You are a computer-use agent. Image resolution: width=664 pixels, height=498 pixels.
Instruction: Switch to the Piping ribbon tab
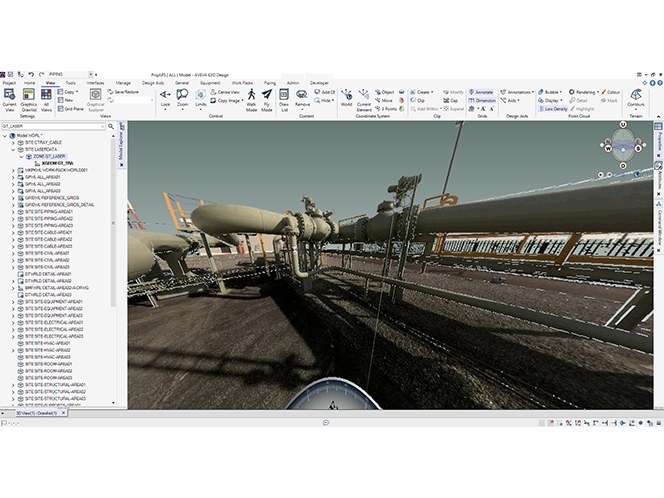point(270,83)
